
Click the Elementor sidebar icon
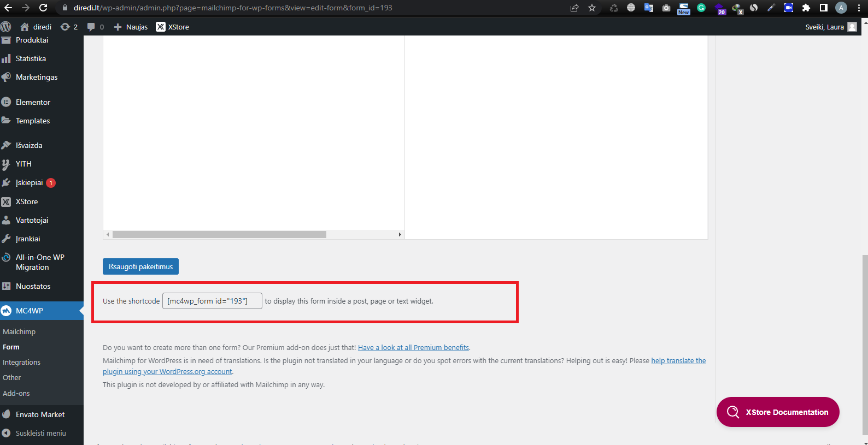point(6,102)
